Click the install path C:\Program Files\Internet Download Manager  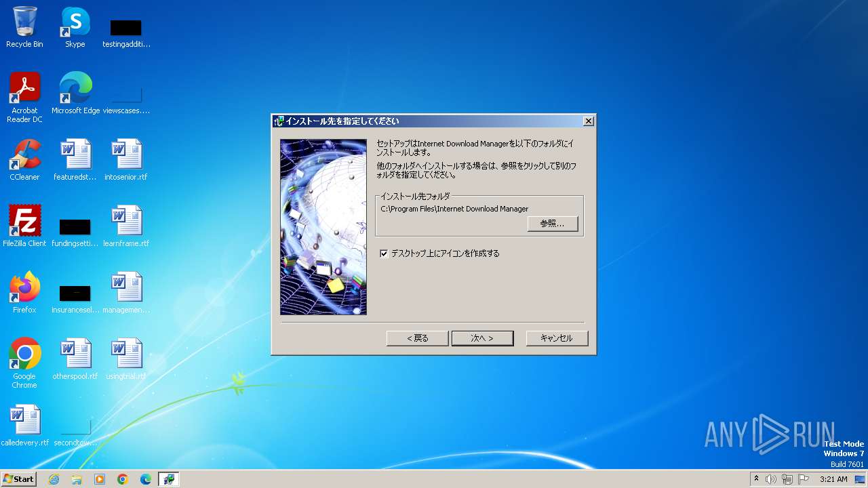454,209
